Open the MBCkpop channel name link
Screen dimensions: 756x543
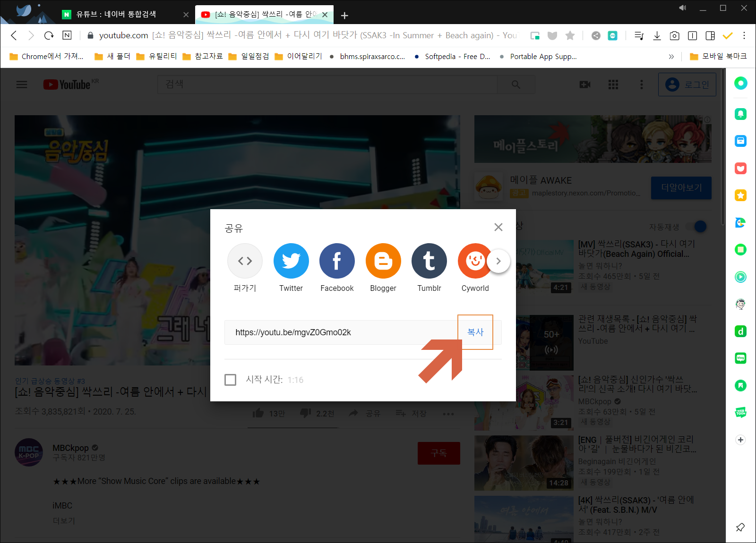pyautogui.click(x=70, y=448)
